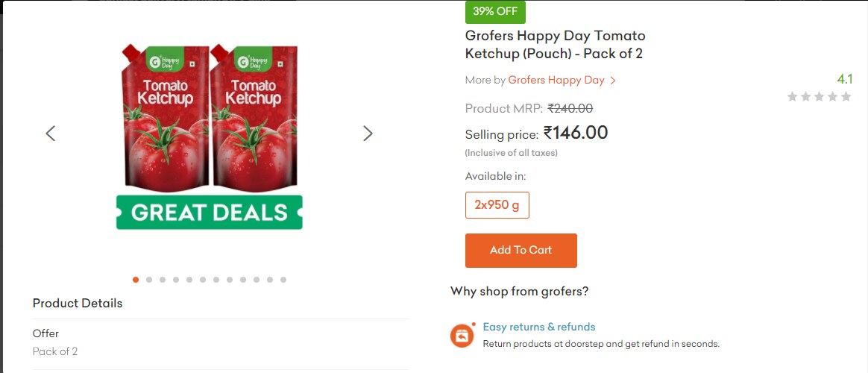Select the sixth carousel dot

pyautogui.click(x=203, y=280)
